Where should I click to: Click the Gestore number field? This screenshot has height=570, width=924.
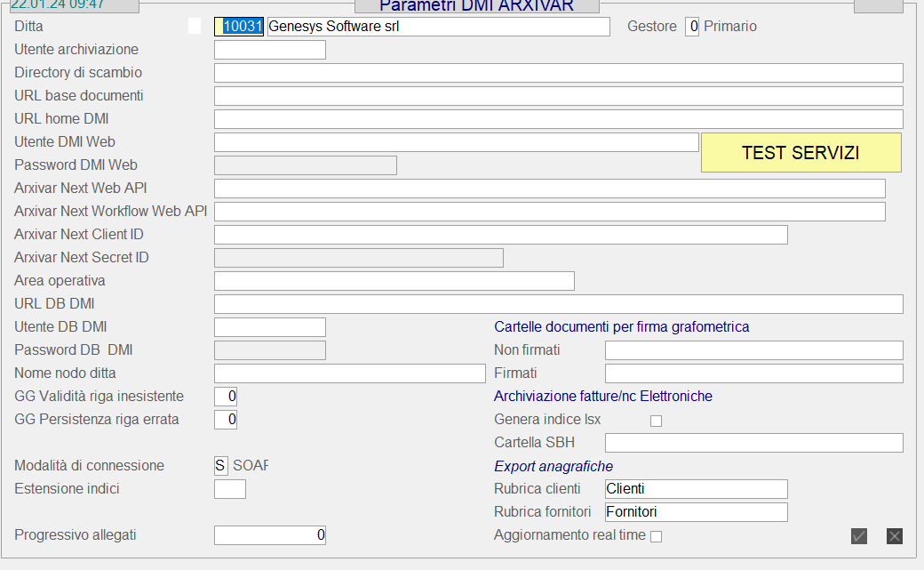coord(692,27)
